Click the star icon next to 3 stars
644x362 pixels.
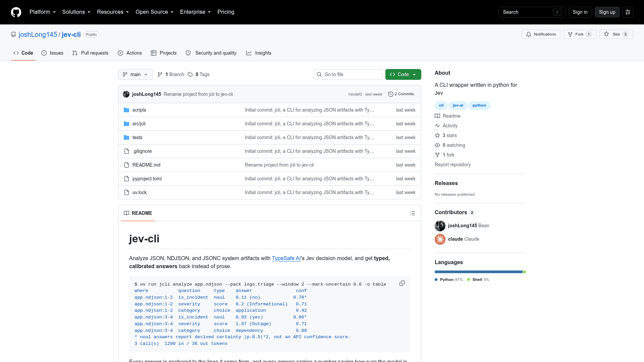(x=437, y=135)
